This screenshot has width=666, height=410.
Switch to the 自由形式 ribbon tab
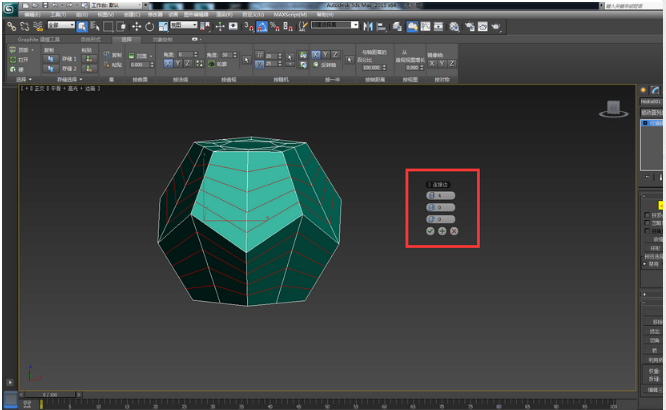point(90,40)
